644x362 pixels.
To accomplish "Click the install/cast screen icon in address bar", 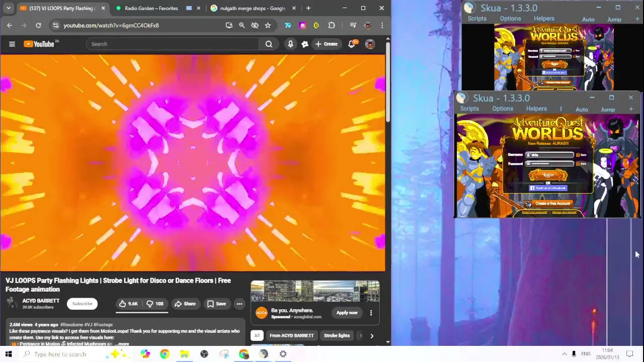I will click(x=229, y=25).
